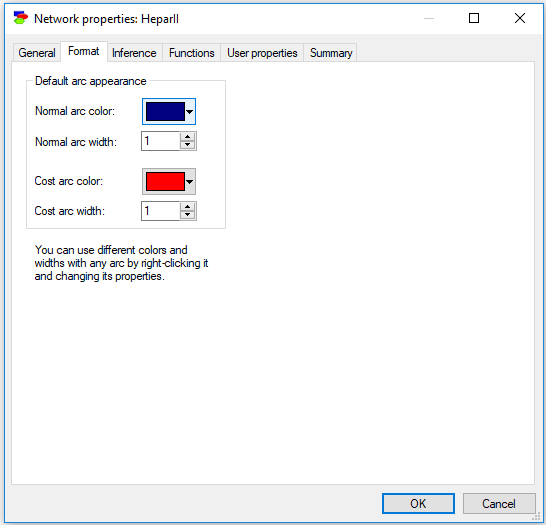Select the dark blue Normal arc color swatch
This screenshot has width=546, height=525.
165,112
